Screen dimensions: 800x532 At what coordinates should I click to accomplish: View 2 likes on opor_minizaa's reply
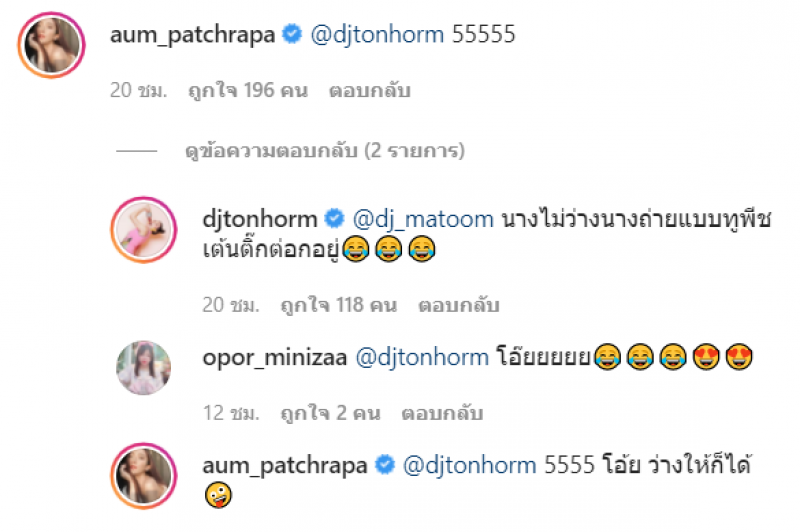click(x=331, y=413)
